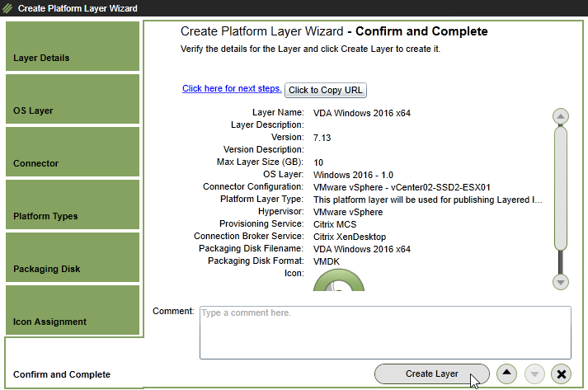Click the Packaging Disk Filename value

tap(362, 249)
